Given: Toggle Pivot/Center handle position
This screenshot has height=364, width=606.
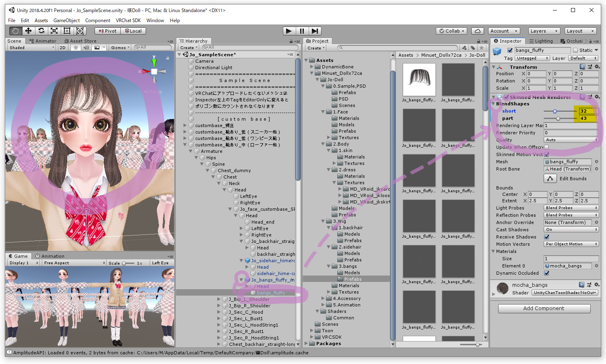Looking at the screenshot, I should pos(107,31).
